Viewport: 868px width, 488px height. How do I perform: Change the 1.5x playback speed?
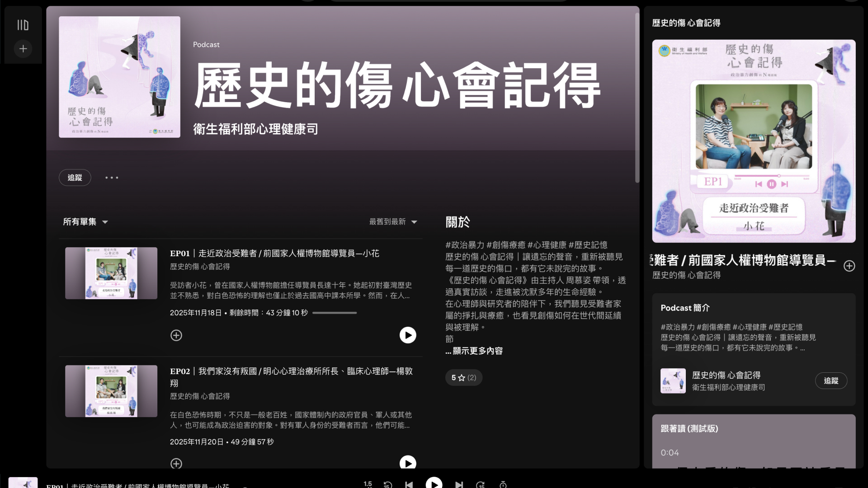pos(368,484)
